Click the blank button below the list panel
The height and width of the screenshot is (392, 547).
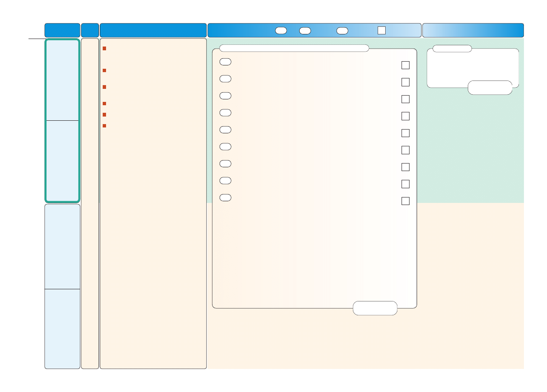(375, 308)
